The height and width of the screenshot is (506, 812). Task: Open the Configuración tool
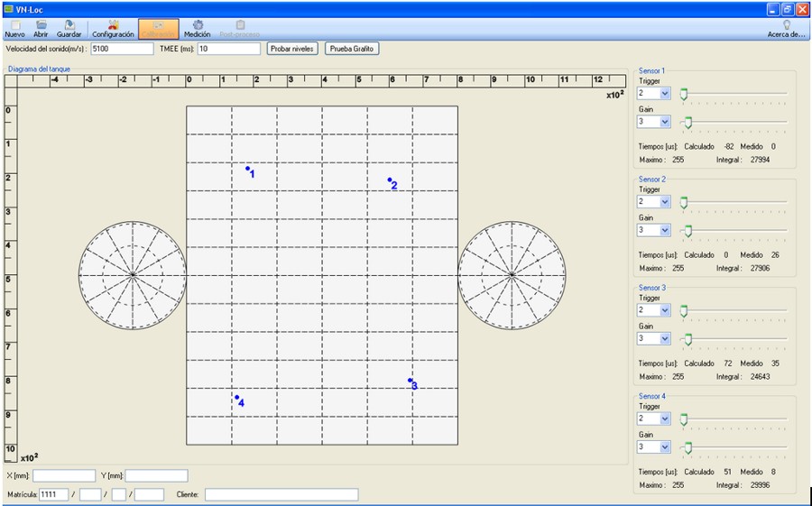pos(113,26)
